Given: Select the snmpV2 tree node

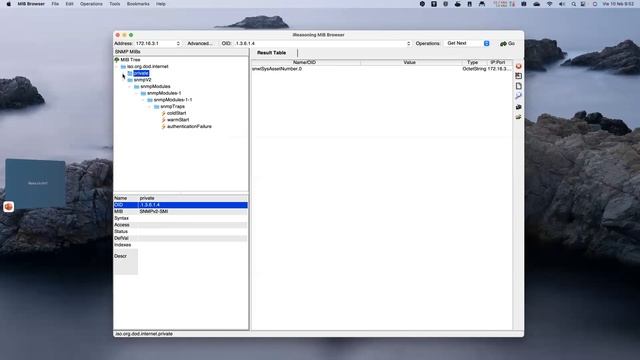Looking at the screenshot, I should 142,80.
